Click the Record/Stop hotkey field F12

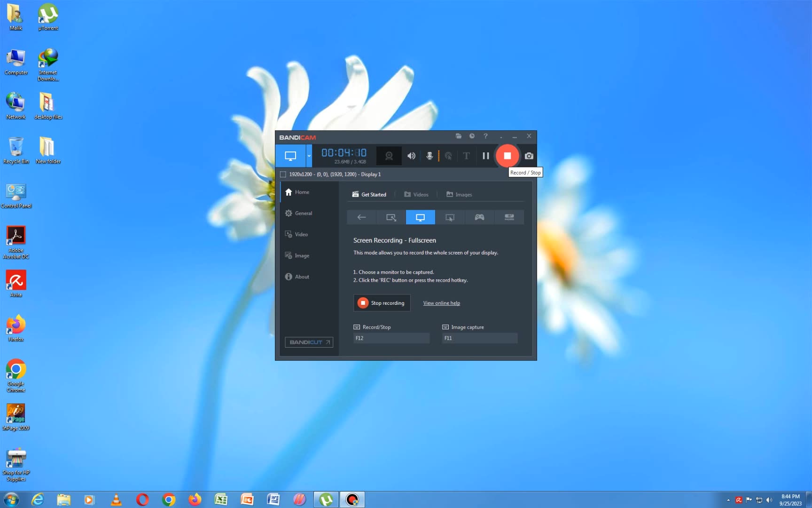391,338
